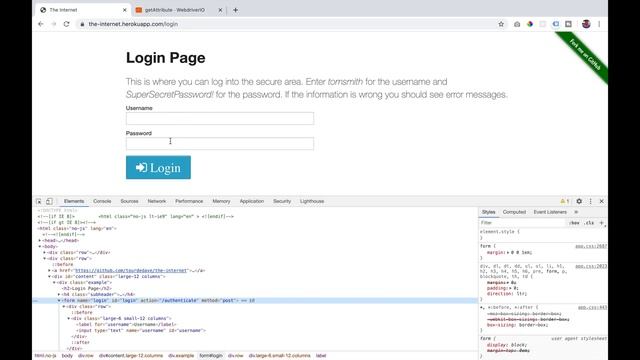This screenshot has width=640, height=360.
Task: Select the Elements tab in DevTools
Action: point(74,201)
